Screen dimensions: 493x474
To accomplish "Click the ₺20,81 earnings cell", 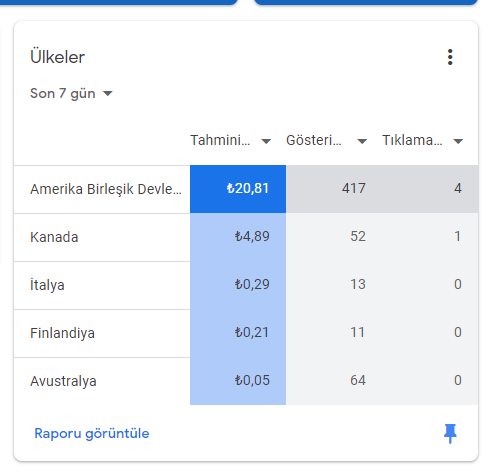I will coord(238,189).
